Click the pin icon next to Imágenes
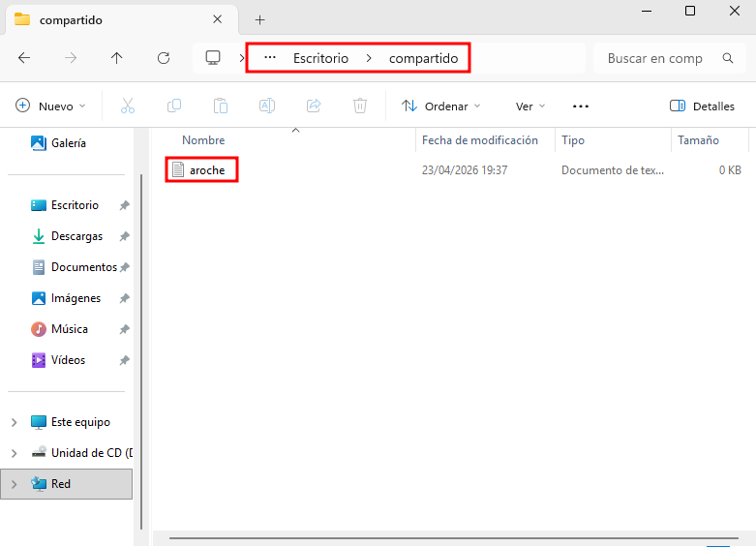This screenshot has height=547, width=756. (x=125, y=298)
